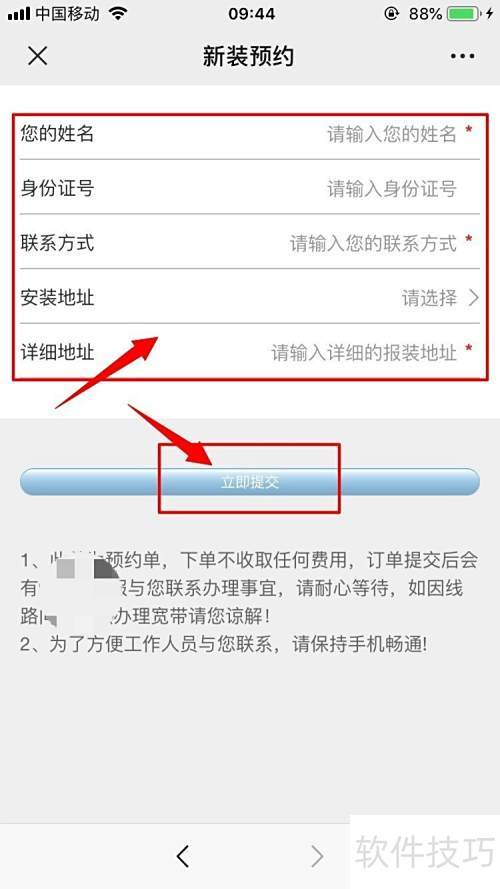The width and height of the screenshot is (500, 889).
Task: Select the 安装地址 row
Action: pyautogui.click(x=249, y=297)
